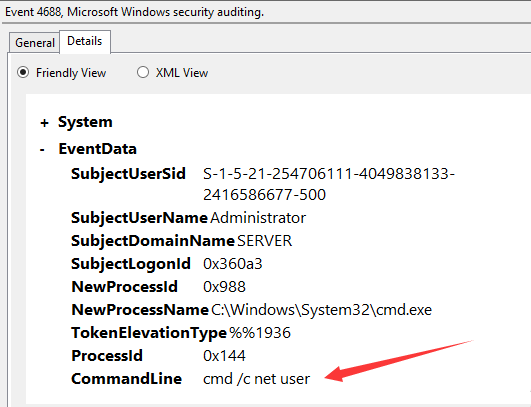The height and width of the screenshot is (407, 531).
Task: Click the CommandLine value cmd /c net user
Action: (256, 379)
